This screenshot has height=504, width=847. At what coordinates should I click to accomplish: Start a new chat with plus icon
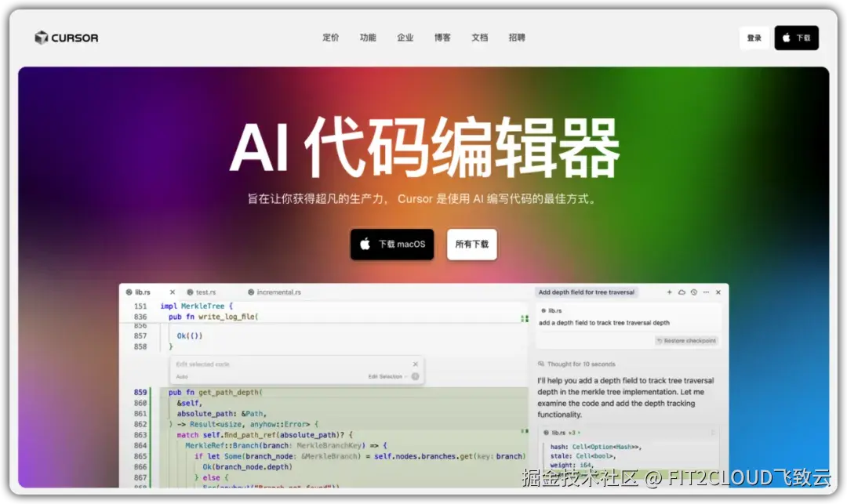click(669, 292)
